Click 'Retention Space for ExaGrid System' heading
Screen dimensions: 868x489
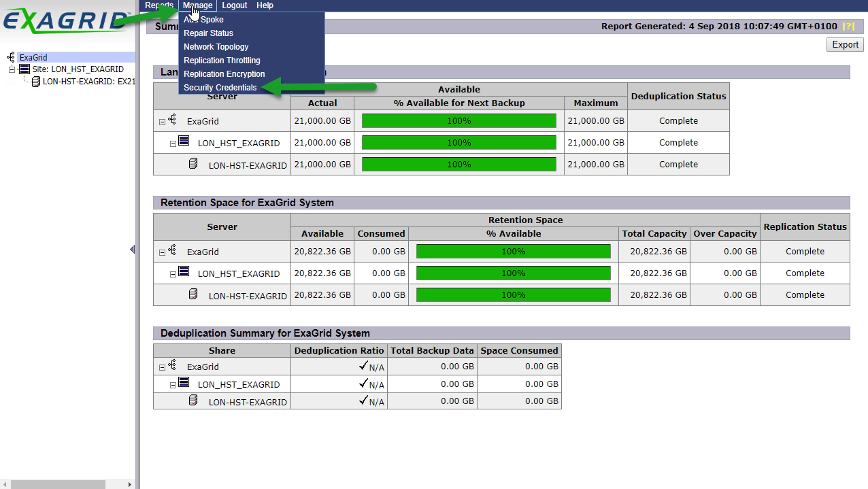247,203
